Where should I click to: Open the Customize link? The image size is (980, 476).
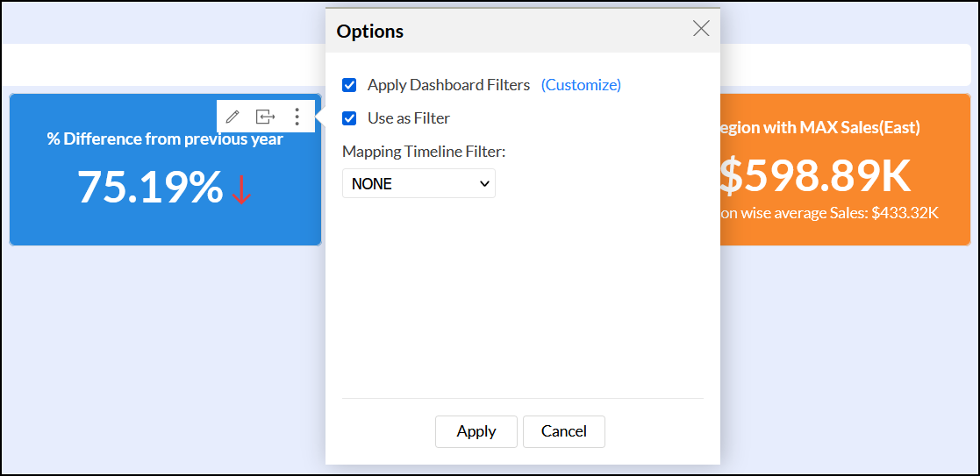coord(581,85)
